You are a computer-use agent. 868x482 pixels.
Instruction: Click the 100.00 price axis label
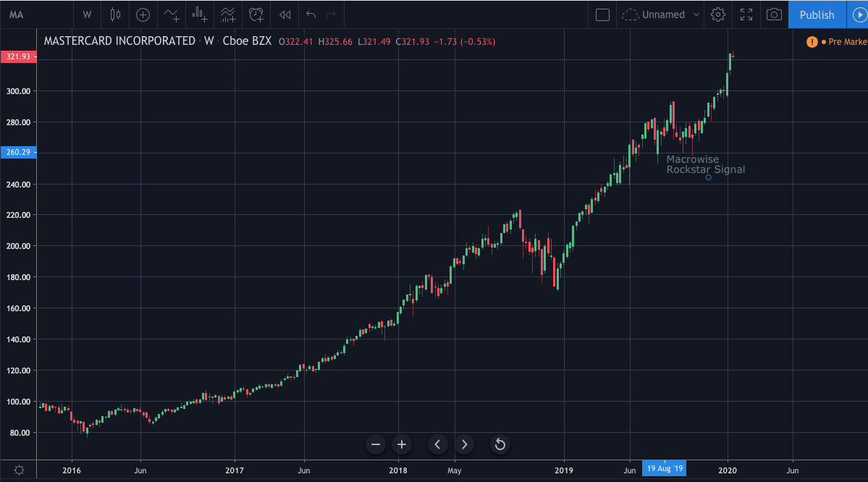point(18,402)
